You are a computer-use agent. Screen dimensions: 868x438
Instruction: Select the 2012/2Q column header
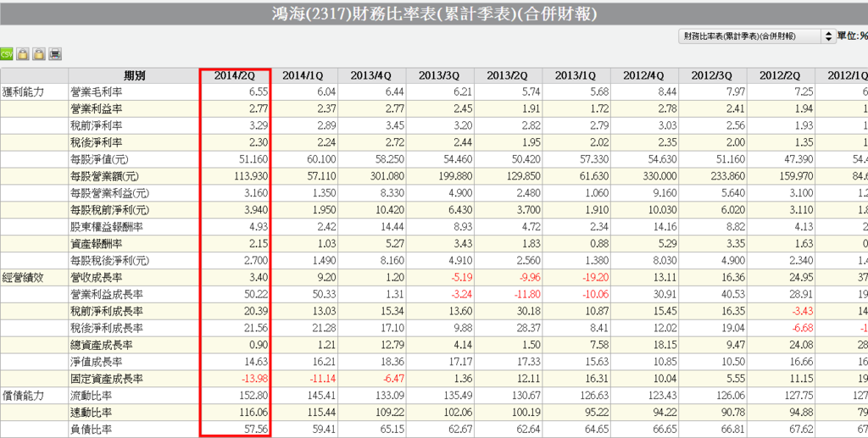tap(781, 75)
